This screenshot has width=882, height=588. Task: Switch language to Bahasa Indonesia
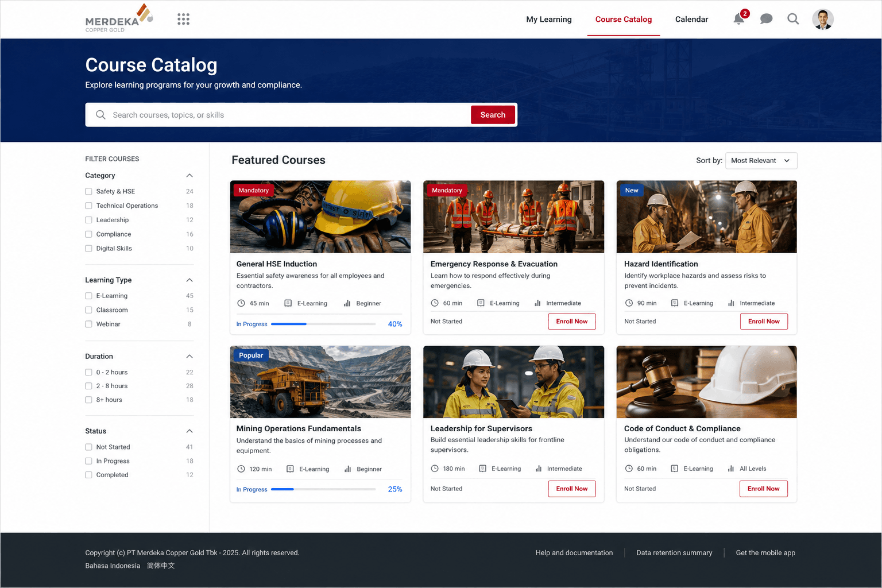(x=113, y=566)
